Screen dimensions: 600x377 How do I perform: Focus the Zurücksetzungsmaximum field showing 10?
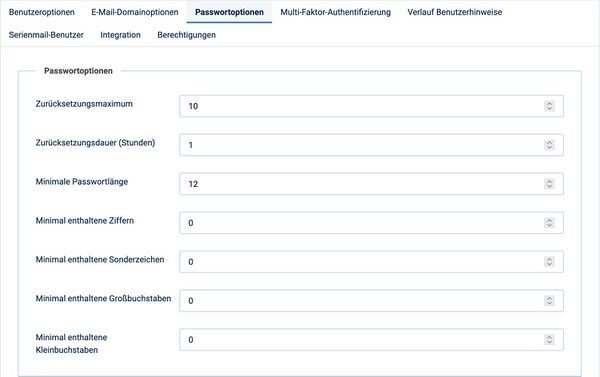click(x=371, y=106)
